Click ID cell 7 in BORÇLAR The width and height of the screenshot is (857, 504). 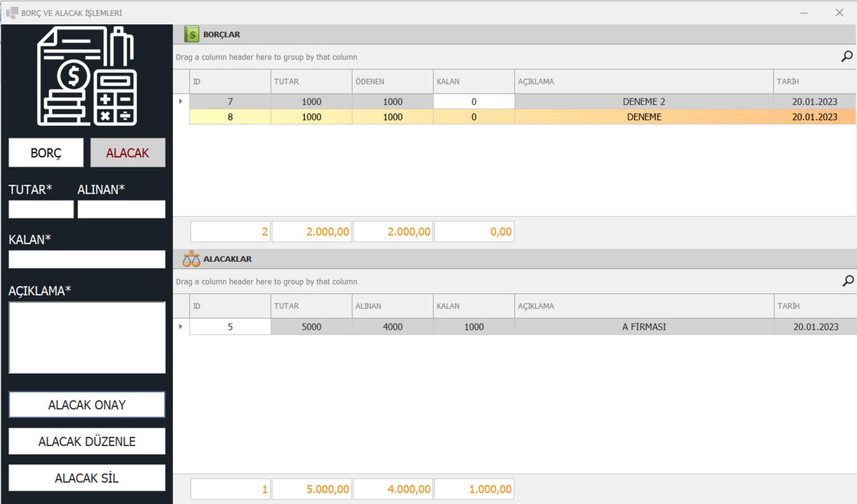tap(230, 102)
